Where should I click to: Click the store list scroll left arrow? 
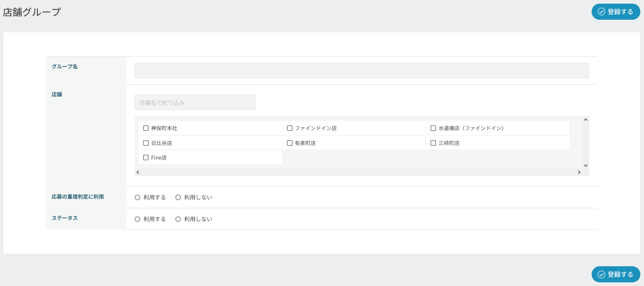click(x=138, y=172)
